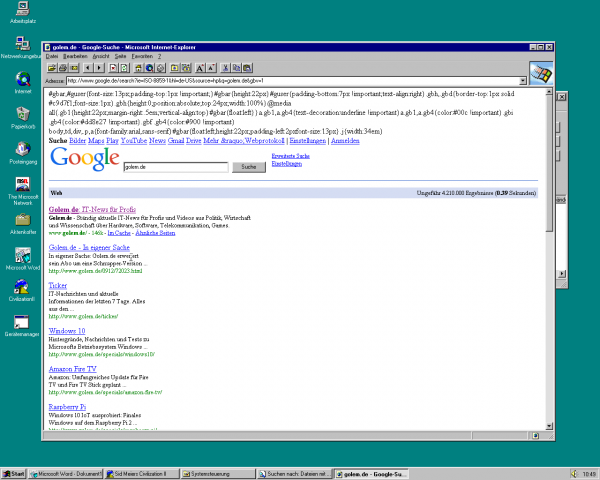Screen dimensions: 600x480
Task: Open the Amazon Fire TV result link
Action: [73, 369]
